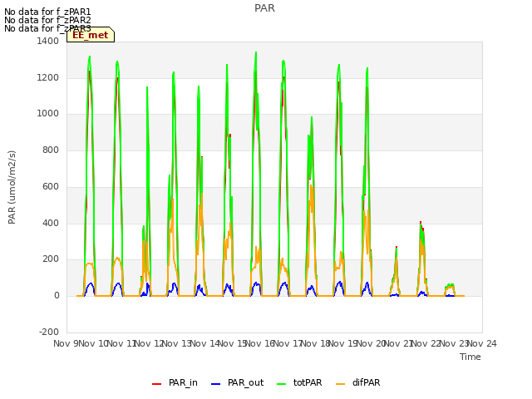The width and height of the screenshot is (532, 399).
Task: Click the Nov 9 x-axis tick label
Action: pyautogui.click(x=66, y=343)
